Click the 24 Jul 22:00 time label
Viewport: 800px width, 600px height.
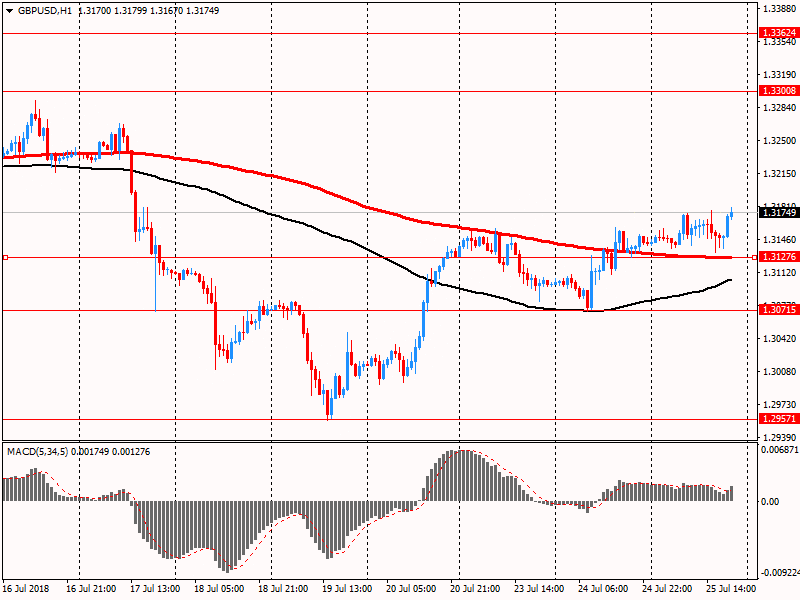pos(667,589)
